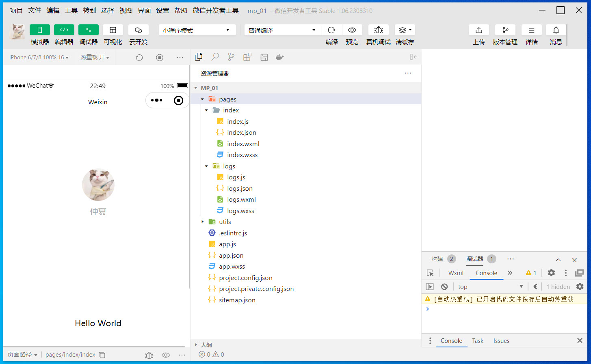Click the simulator stop button
591x364 pixels.
[160, 58]
